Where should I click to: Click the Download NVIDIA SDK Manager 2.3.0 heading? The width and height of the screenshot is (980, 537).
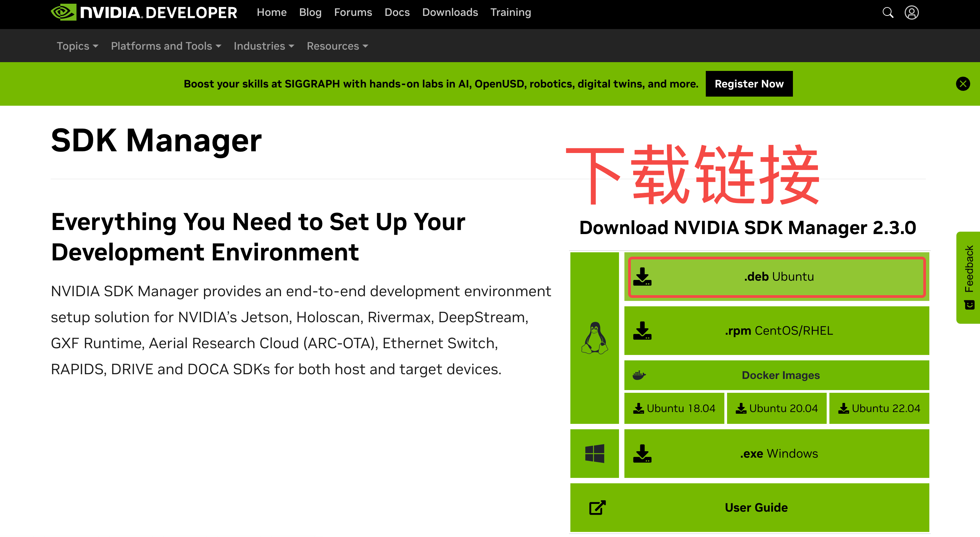(x=748, y=228)
